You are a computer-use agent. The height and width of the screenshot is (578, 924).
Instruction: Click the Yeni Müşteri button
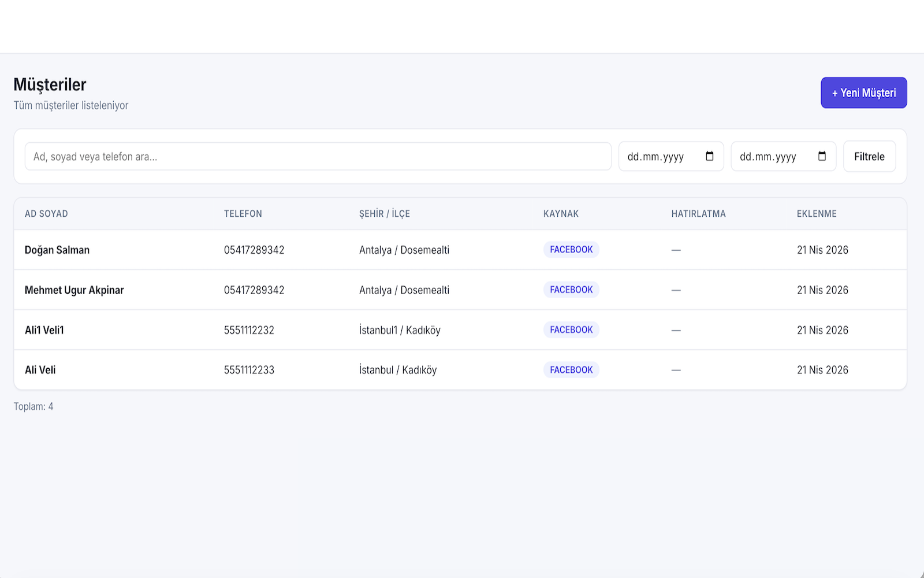click(x=863, y=93)
